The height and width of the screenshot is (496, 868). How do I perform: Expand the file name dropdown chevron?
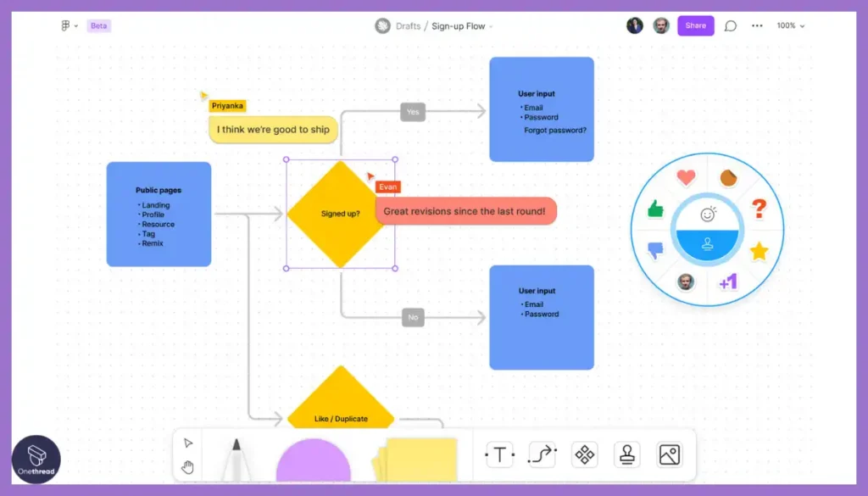click(491, 26)
